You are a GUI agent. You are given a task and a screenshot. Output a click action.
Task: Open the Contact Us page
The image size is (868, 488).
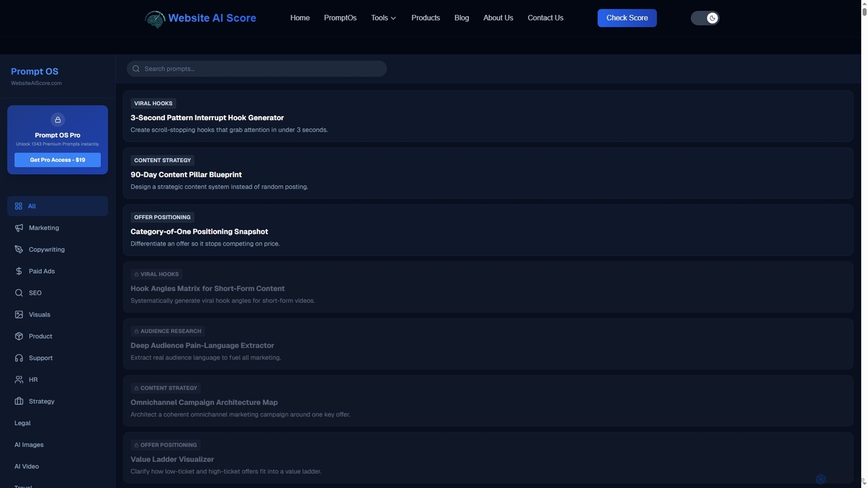point(545,18)
